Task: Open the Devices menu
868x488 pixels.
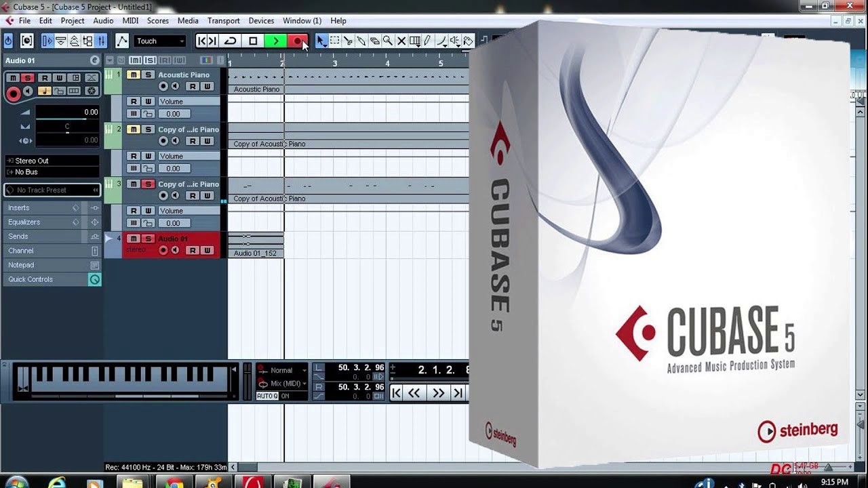Action: coord(261,21)
